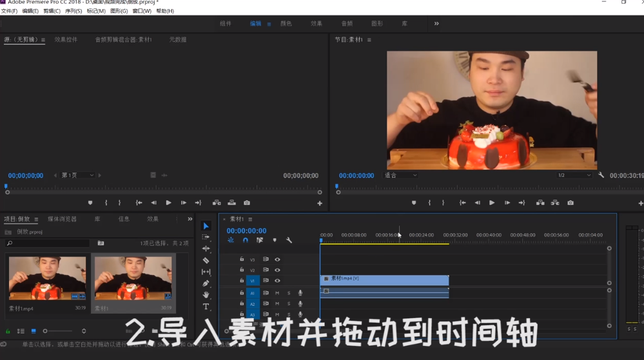Image resolution: width=644 pixels, height=360 pixels.
Task: Open project panel sort order arrows
Action: (x=84, y=331)
